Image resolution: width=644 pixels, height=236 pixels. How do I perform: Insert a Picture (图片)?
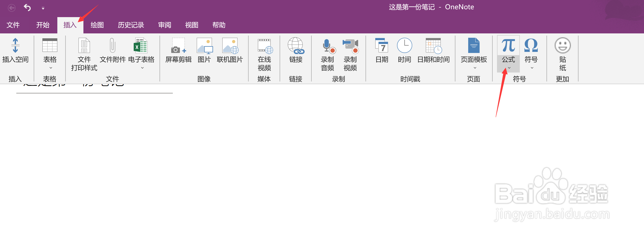click(204, 45)
